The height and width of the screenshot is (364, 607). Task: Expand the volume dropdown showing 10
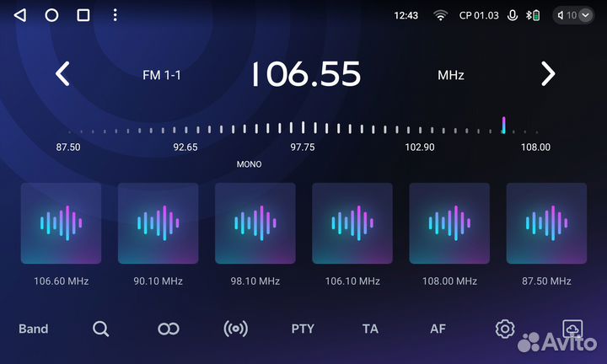[x=573, y=15]
